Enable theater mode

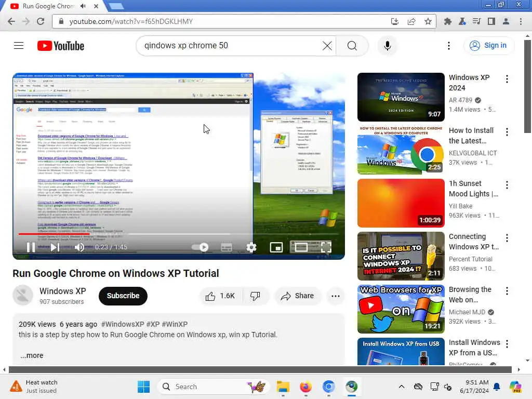click(301, 247)
